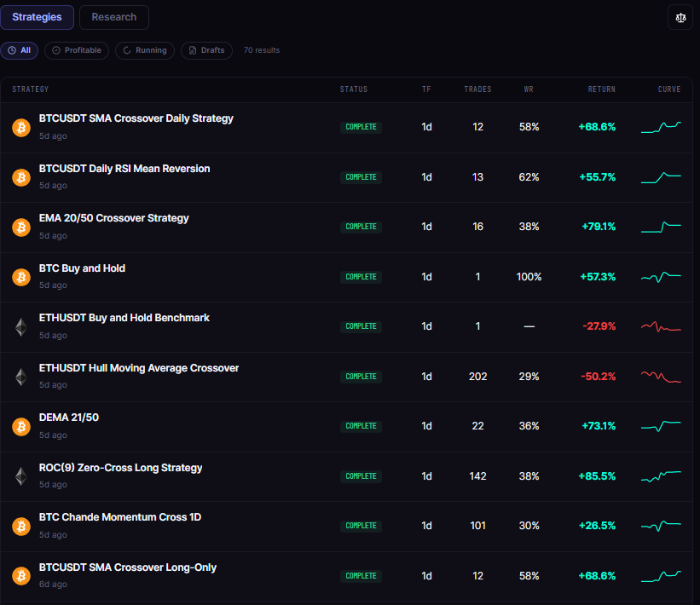
Task: Click the 6d ago timestamp
Action: [53, 584]
